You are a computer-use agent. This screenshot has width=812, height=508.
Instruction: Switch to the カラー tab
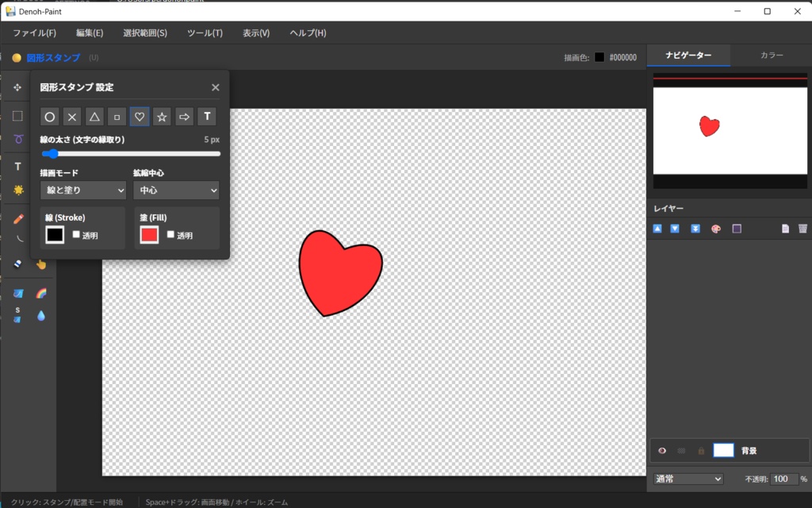(772, 55)
